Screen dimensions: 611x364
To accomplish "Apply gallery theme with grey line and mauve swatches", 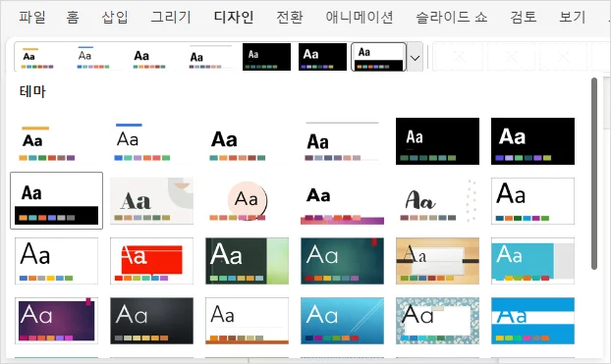I will (x=342, y=141).
